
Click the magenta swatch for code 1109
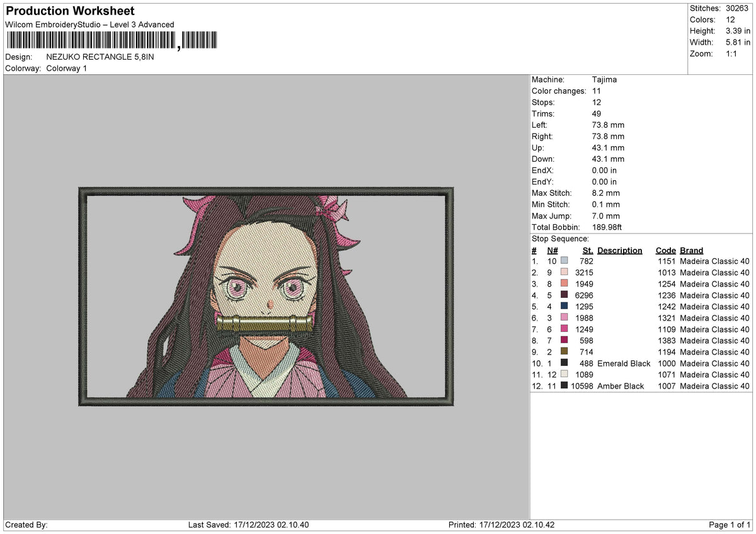[x=564, y=329]
